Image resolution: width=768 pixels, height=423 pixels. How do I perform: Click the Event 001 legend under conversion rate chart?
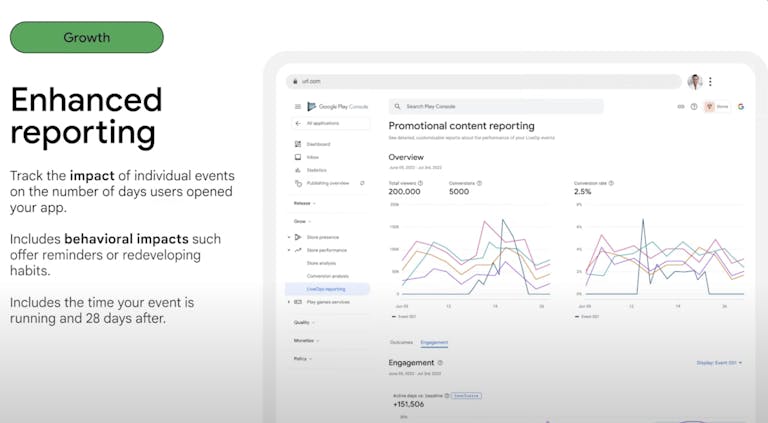pos(587,317)
